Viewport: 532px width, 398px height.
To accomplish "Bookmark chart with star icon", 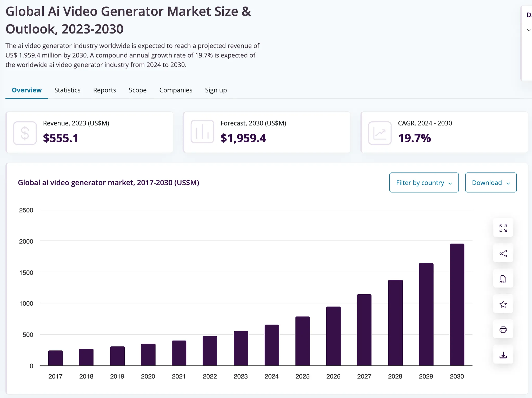I will (503, 304).
